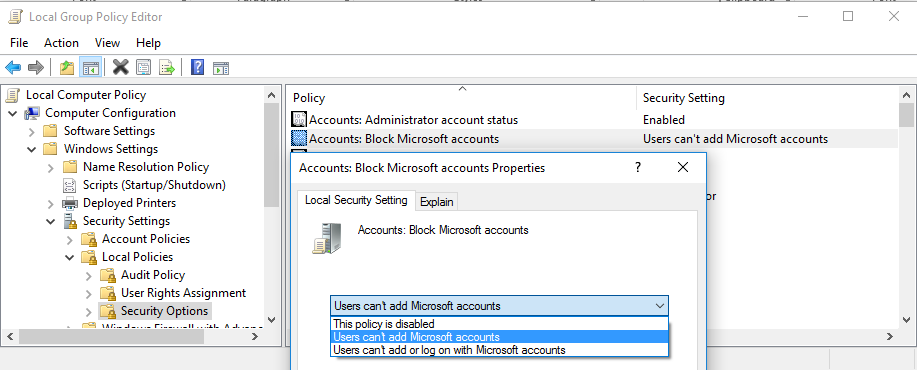Click the Security Options folder icon
The width and height of the screenshot is (917, 370).
point(108,311)
